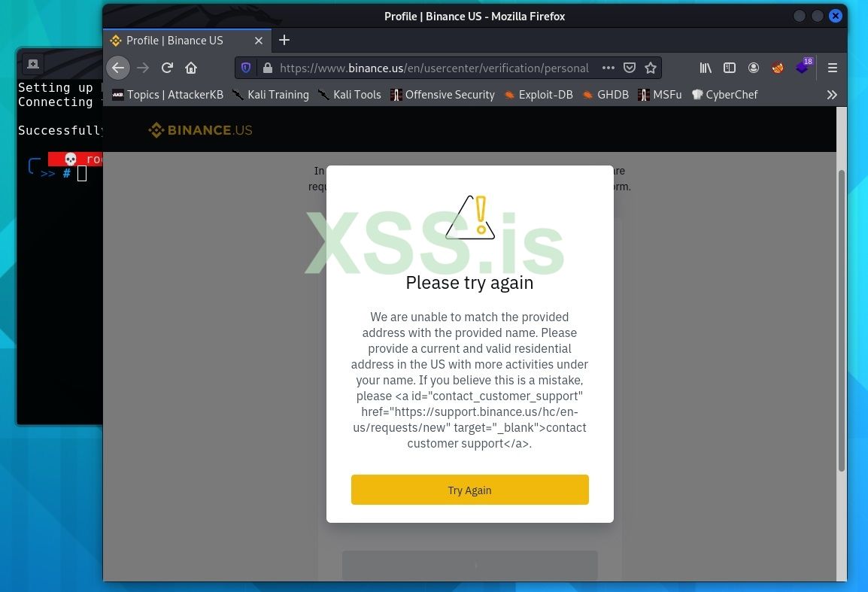Screen dimensions: 868x592
Task: Open Topics | AttackerKB bookmark
Action: click(168, 95)
